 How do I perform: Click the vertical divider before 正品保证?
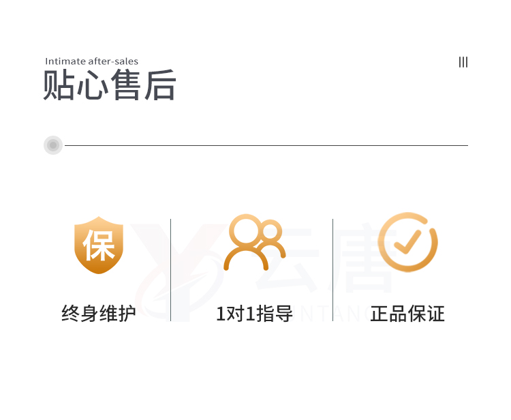(x=332, y=270)
